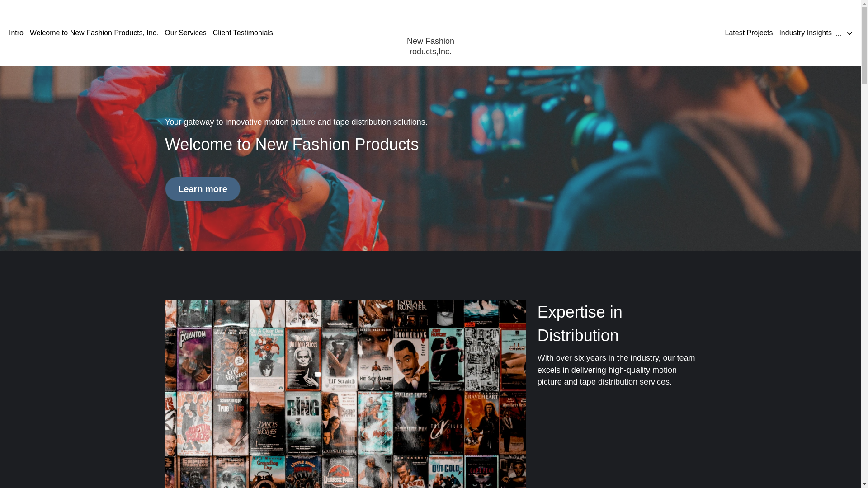
Task: Click the VHS tapes collage image
Action: click(x=345, y=394)
